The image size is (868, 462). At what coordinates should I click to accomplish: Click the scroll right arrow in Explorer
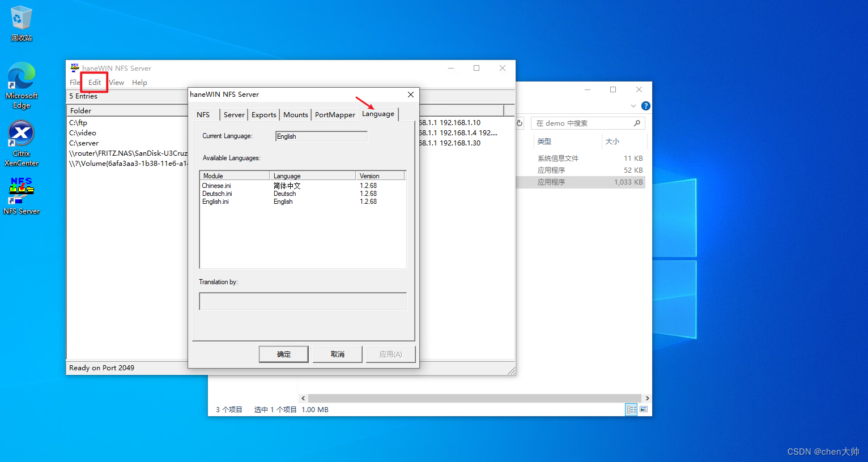647,398
